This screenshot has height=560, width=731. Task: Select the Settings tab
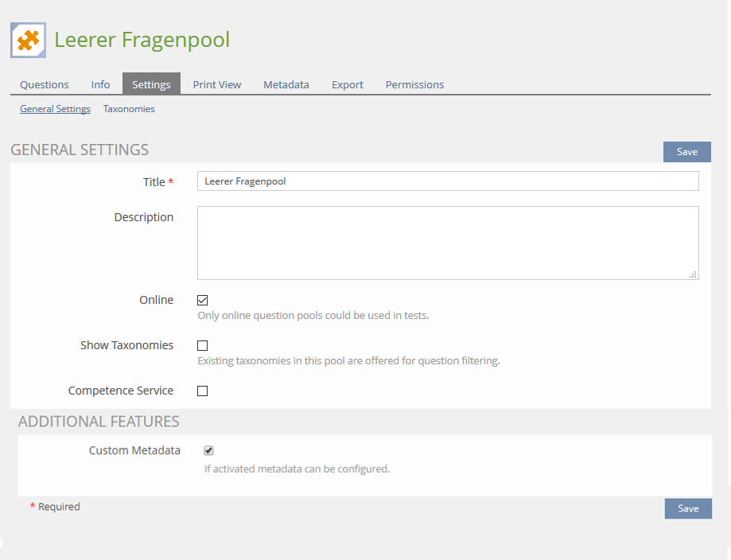151,84
